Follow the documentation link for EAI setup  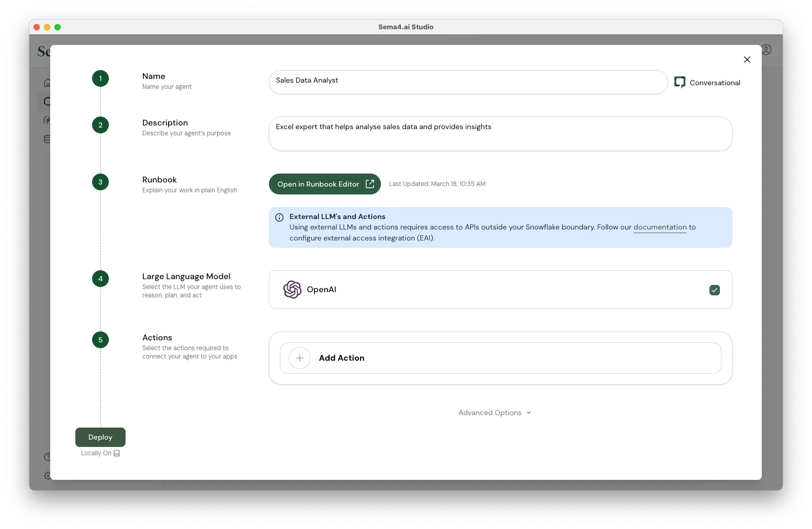[x=660, y=227]
